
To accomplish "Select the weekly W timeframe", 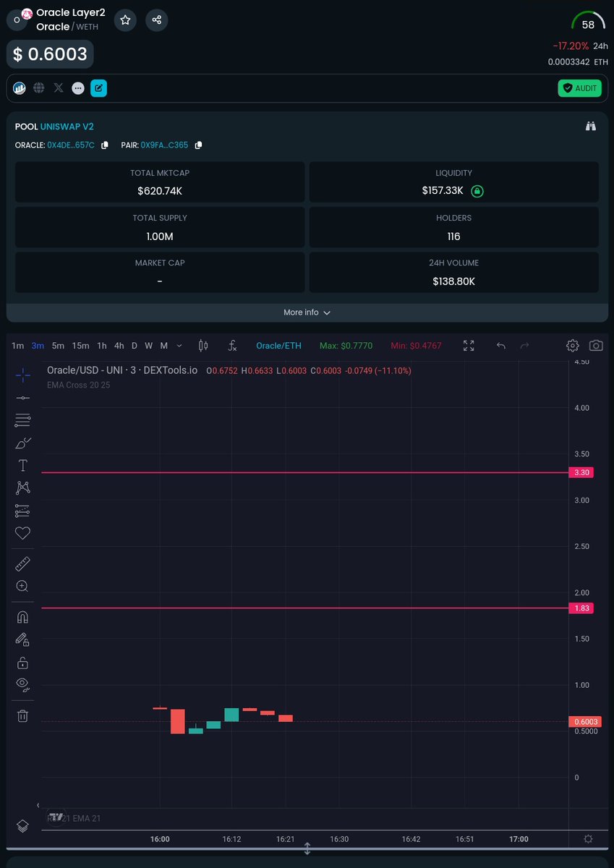I will [x=149, y=346].
